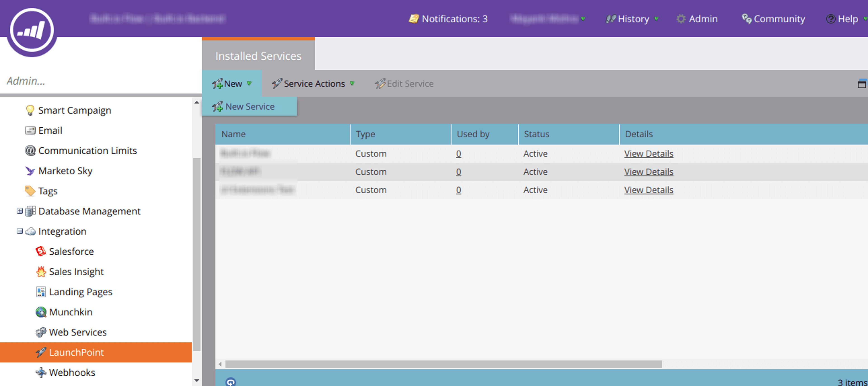The image size is (868, 386).
Task: Click the grid horizontal scrollbar
Action: point(443,364)
